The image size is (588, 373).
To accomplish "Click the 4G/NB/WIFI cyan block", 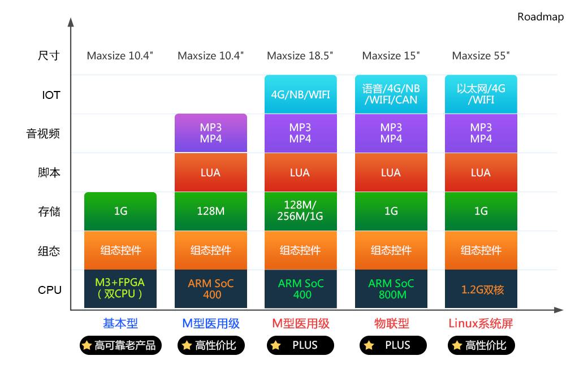I will pyautogui.click(x=301, y=94).
